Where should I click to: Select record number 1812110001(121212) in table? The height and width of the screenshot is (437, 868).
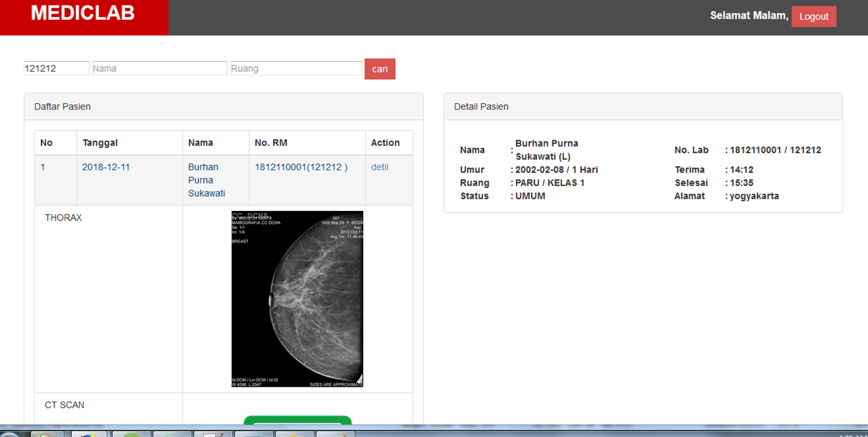301,167
